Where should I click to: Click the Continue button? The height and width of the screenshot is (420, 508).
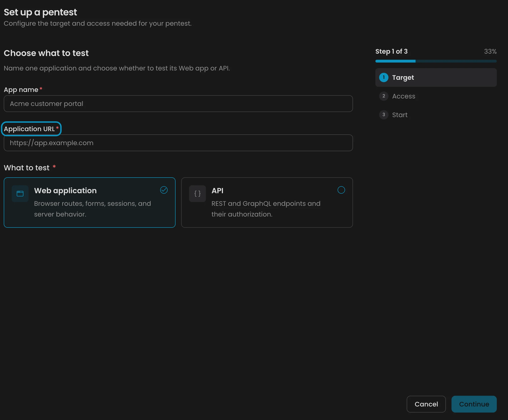click(x=474, y=404)
